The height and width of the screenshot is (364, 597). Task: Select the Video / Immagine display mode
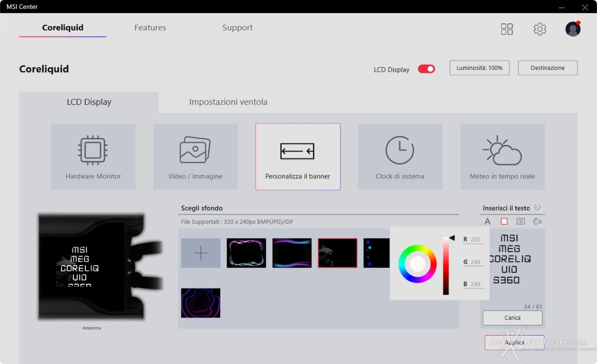pos(195,157)
